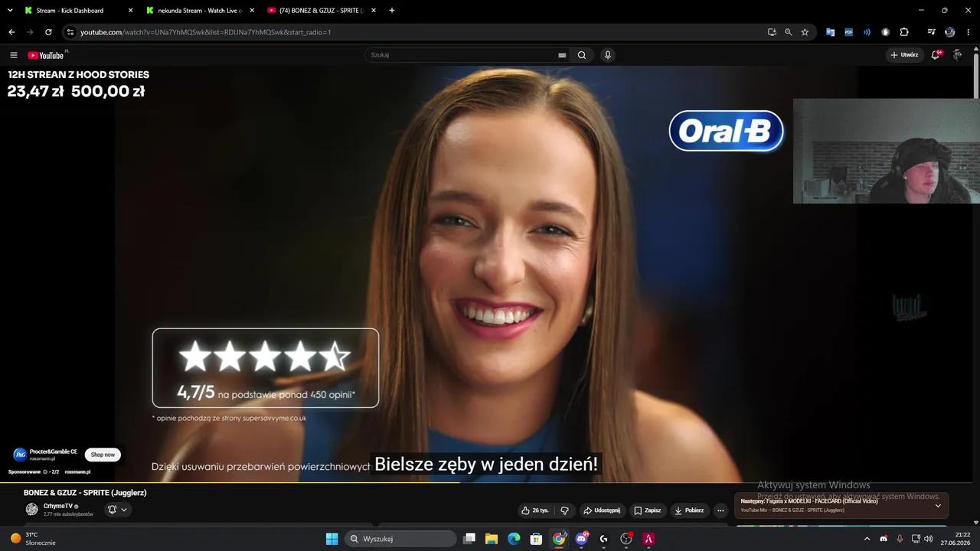Open Windows Start menu

pos(332,539)
